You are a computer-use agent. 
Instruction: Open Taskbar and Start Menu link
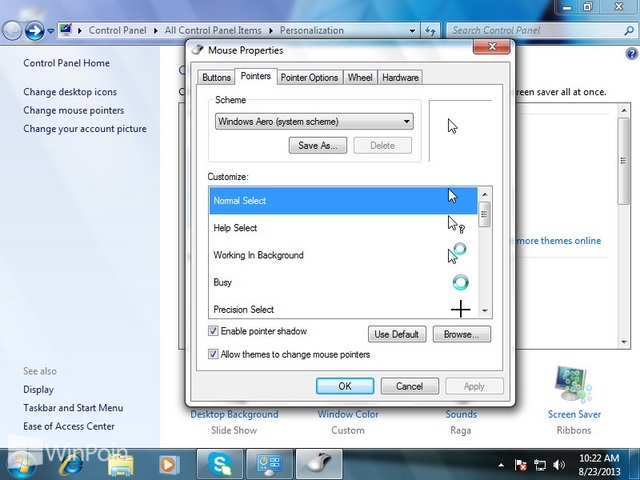(73, 408)
